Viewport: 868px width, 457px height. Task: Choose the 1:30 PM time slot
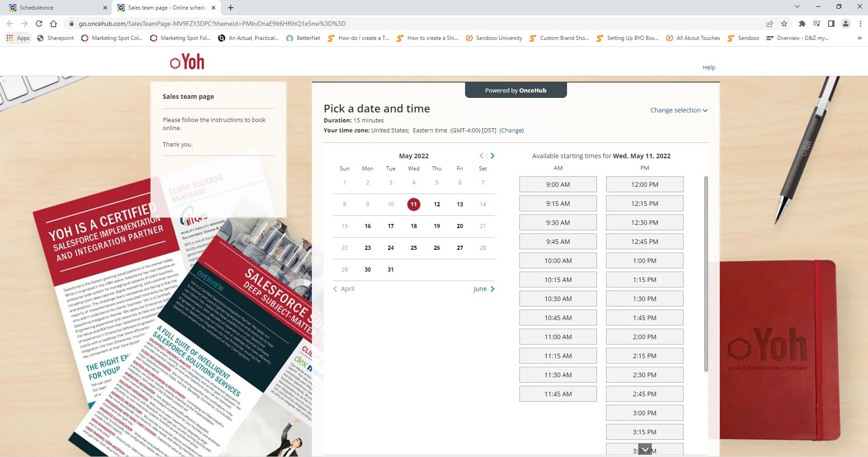[x=645, y=299]
